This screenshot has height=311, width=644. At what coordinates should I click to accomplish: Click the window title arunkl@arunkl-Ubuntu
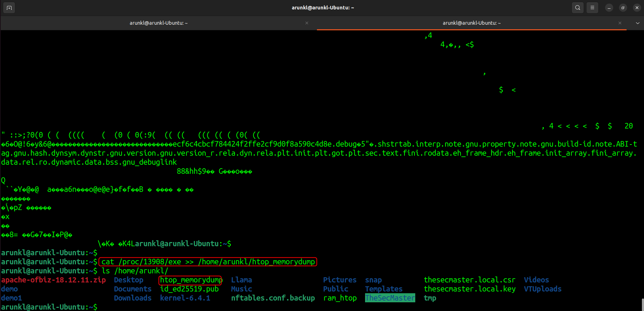tap(323, 8)
